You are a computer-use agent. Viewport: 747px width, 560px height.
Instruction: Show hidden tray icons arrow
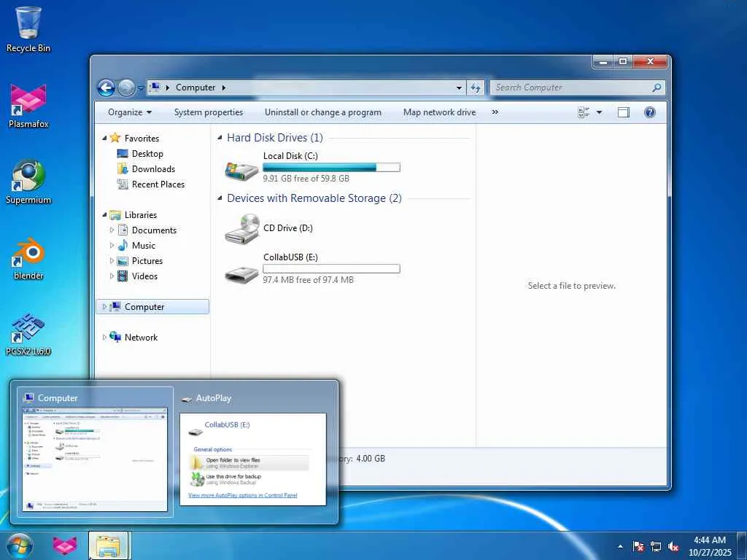[620, 546]
